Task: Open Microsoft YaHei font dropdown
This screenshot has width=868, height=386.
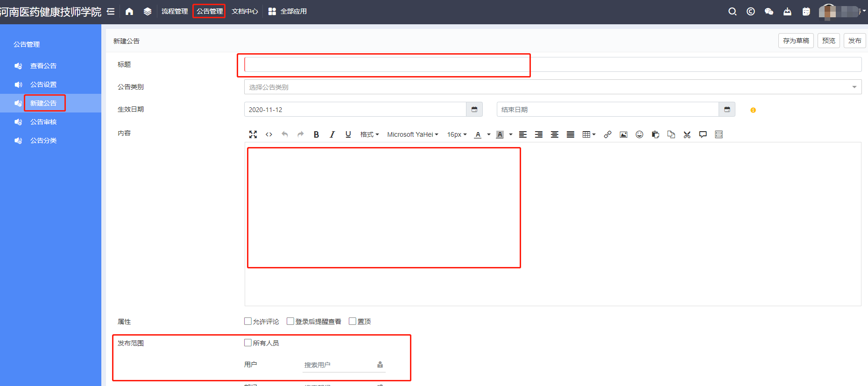Action: (413, 134)
